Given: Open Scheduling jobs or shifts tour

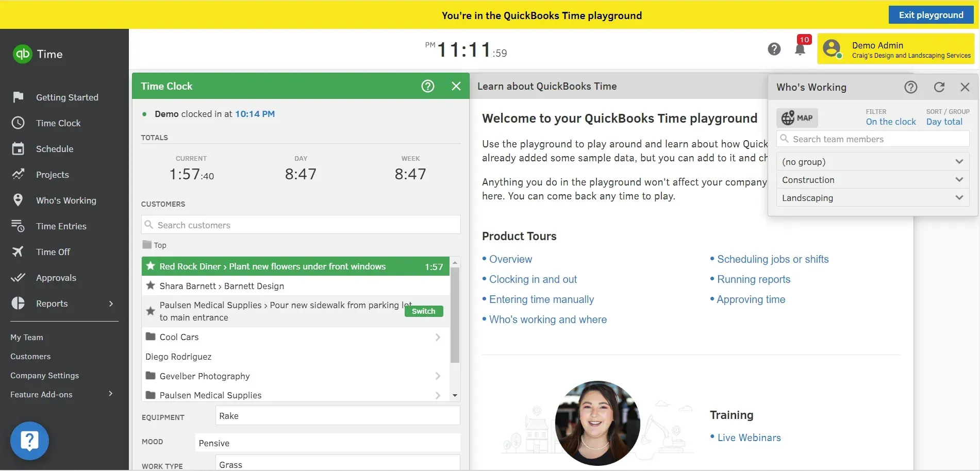Looking at the screenshot, I should 773,259.
